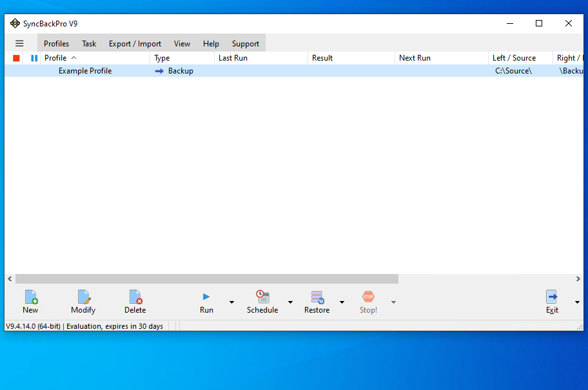Image resolution: width=588 pixels, height=390 pixels.
Task: Click the Stop! toolbar button
Action: coord(368,302)
